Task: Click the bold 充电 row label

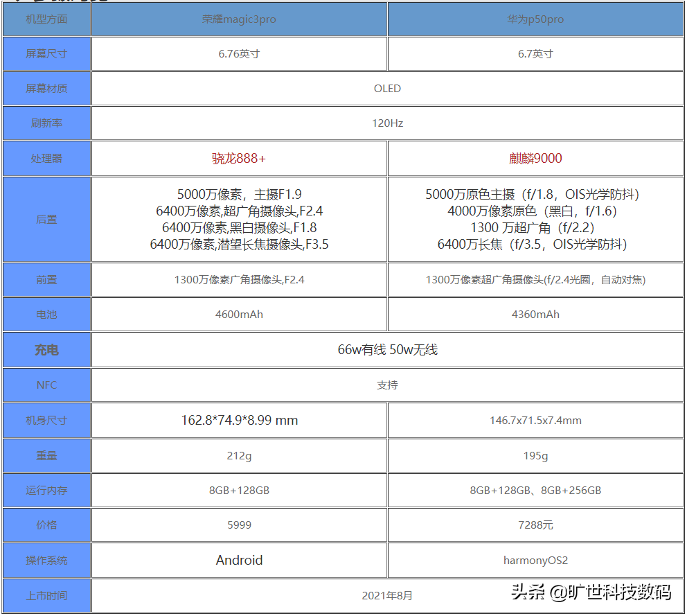Action: [x=47, y=350]
